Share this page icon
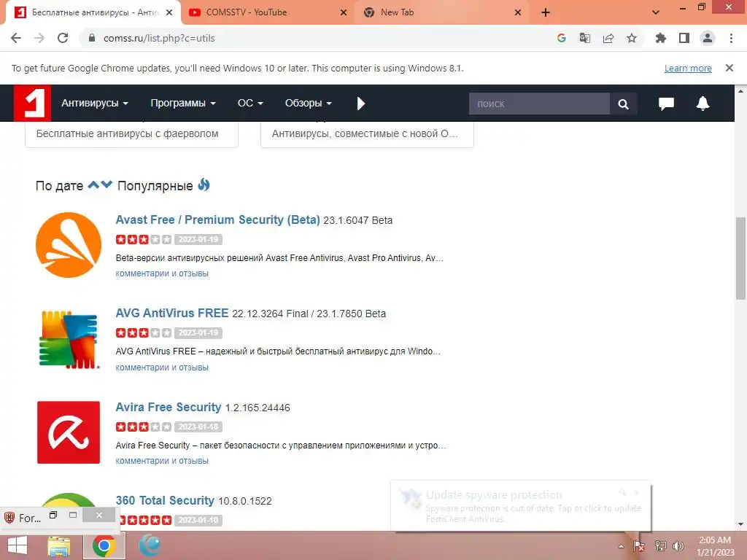747x560 pixels. [608, 38]
